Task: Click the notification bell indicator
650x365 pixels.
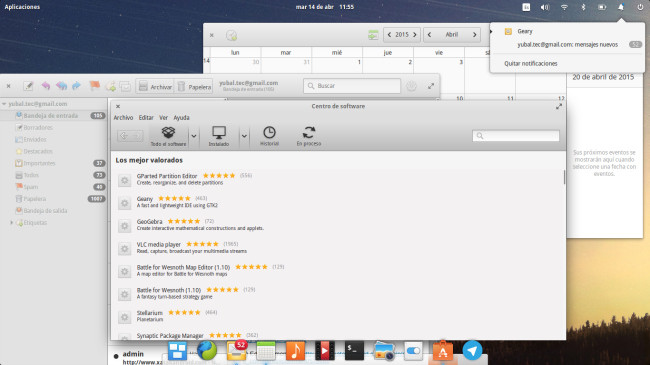Action: tap(621, 7)
